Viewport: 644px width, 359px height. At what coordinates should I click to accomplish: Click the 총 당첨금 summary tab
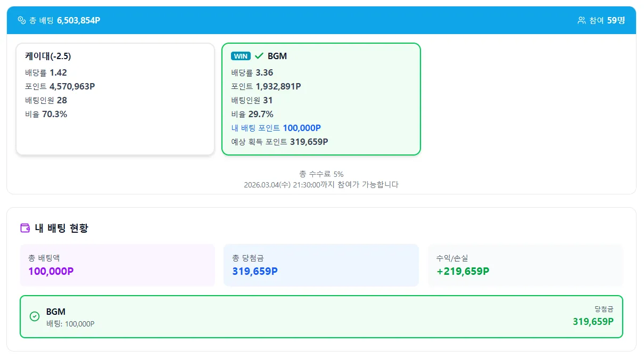click(321, 265)
